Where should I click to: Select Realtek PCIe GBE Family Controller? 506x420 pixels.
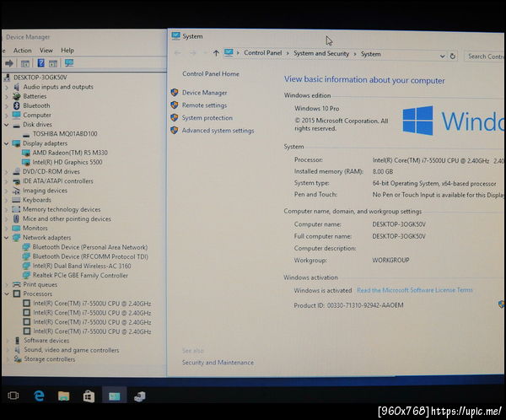(80, 276)
